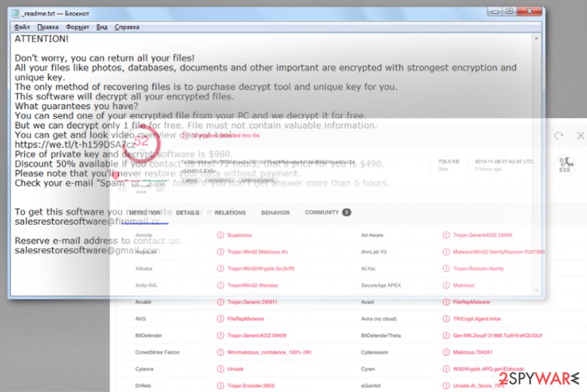Click the salesrestoresoftware@firemail.cc address
This screenshot has height=392, width=587.
(87, 221)
